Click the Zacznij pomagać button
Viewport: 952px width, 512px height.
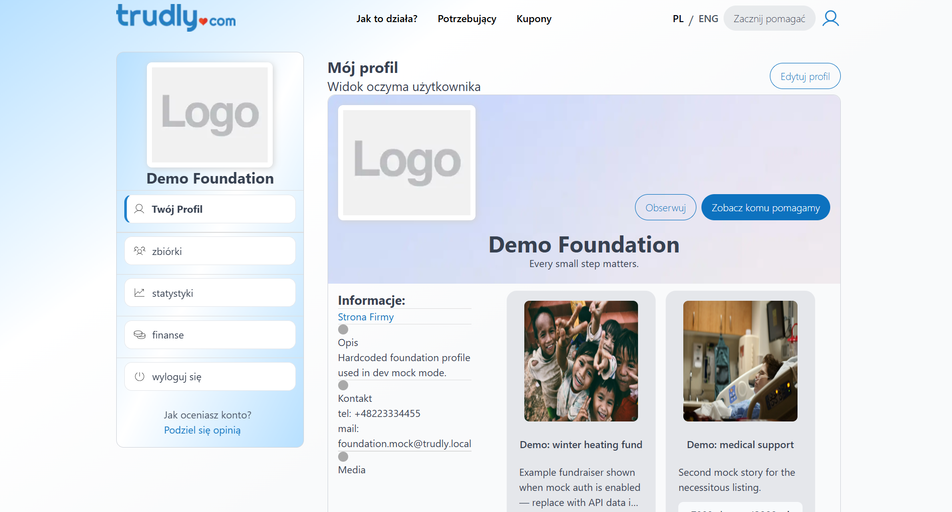[769, 19]
